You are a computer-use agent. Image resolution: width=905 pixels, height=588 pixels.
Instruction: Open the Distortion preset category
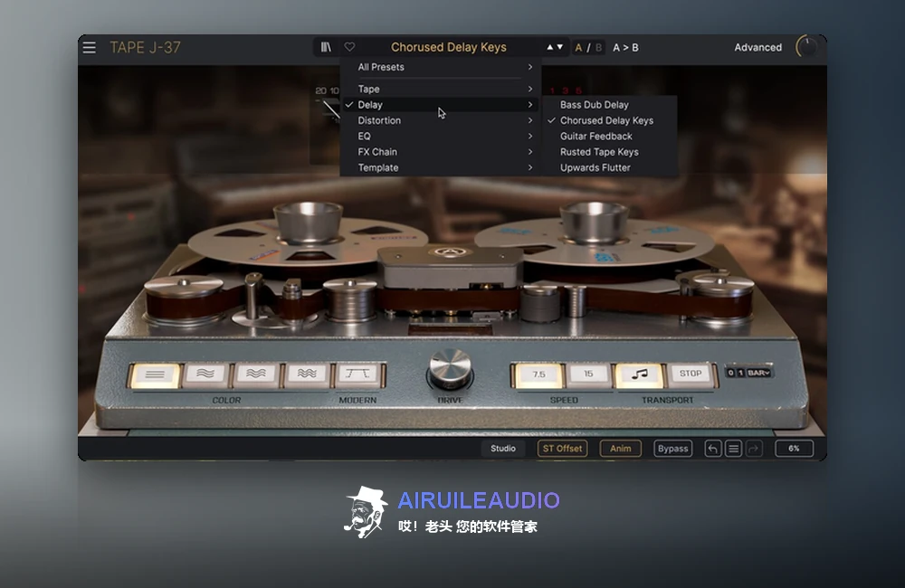442,120
